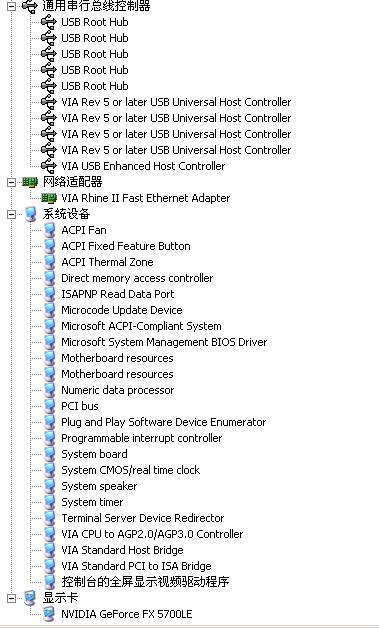Click the 显示卡 display category icon
Image resolution: width=379 pixels, height=628 pixels.
[x=30, y=598]
